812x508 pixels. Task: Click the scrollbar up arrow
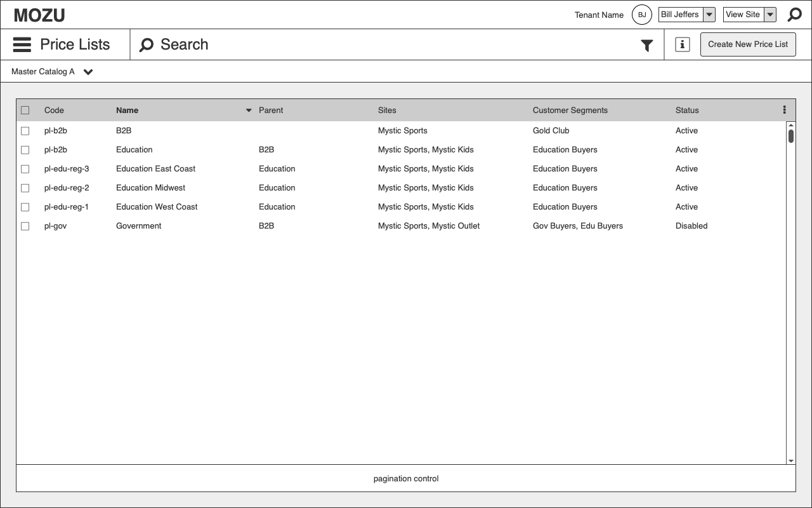click(x=791, y=125)
